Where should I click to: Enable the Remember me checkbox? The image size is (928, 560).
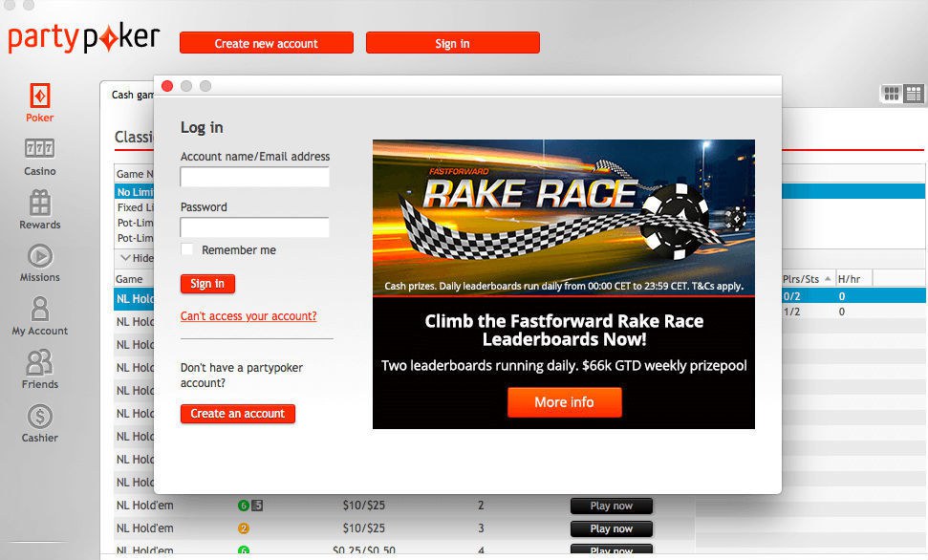187,249
